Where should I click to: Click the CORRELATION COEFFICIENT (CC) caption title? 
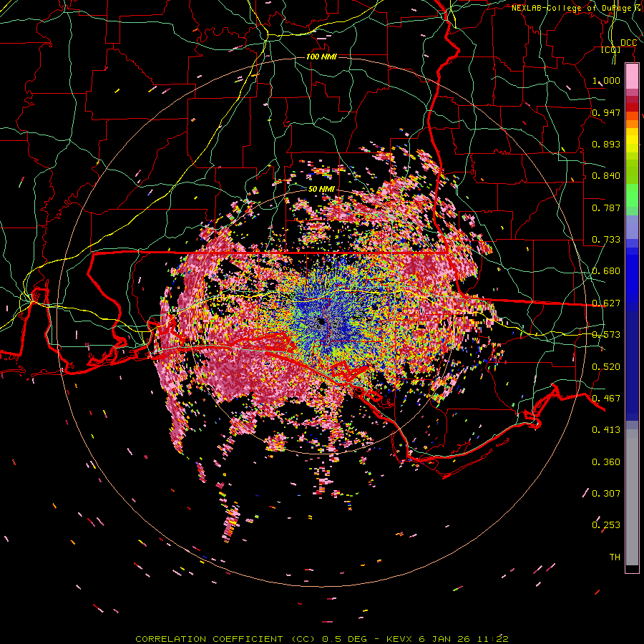pos(225,639)
